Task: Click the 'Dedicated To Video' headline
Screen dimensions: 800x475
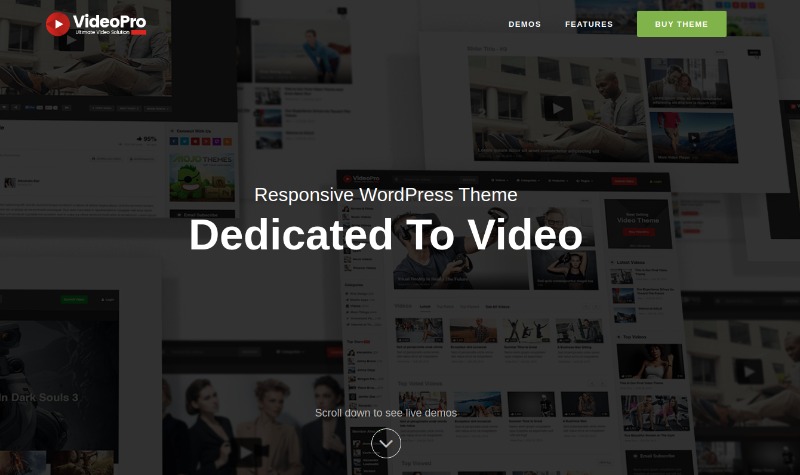Action: [x=386, y=235]
